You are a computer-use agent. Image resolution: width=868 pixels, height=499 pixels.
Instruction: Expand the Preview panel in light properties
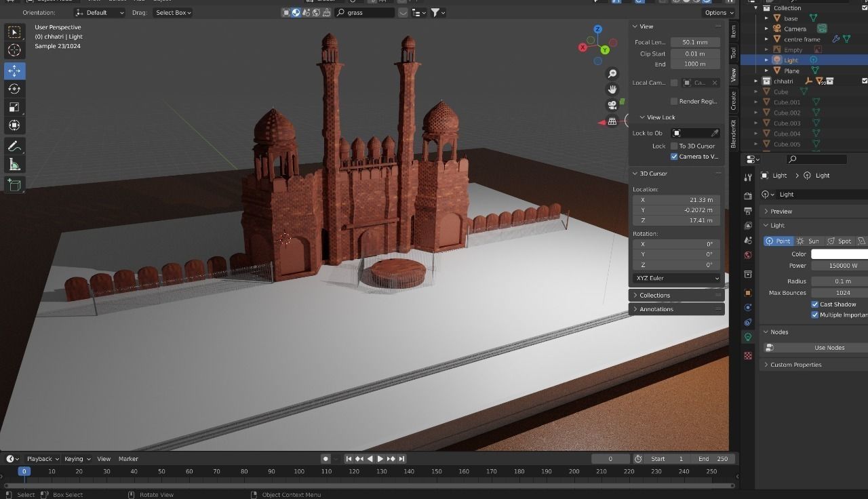[813, 212]
